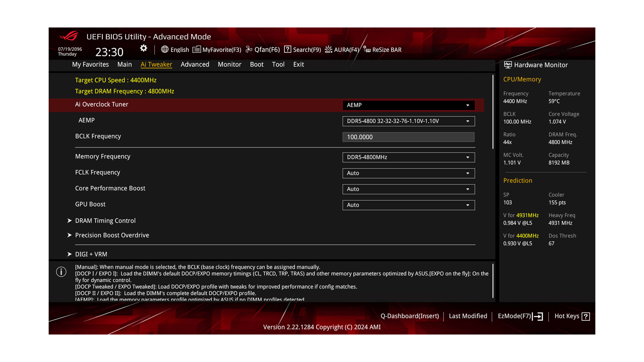Click the 8192 MB capacity value
644x362 pixels.
(559, 163)
